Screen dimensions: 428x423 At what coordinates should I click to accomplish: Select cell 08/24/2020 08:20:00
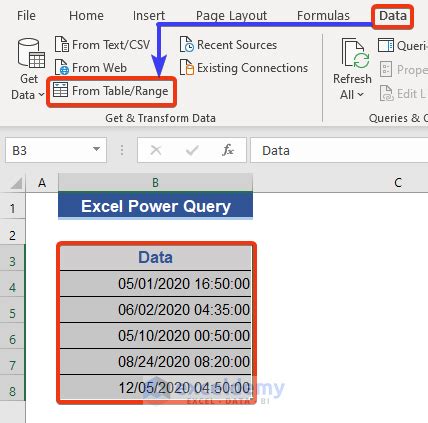(155, 362)
